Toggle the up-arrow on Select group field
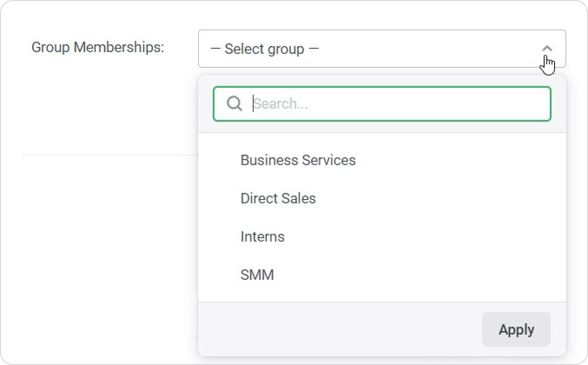Screen dimensions: 588x365 547,49
